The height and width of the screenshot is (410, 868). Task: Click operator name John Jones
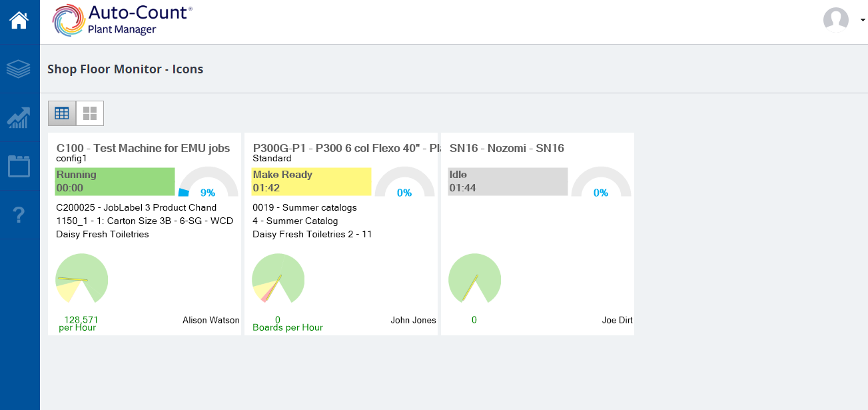[413, 320]
